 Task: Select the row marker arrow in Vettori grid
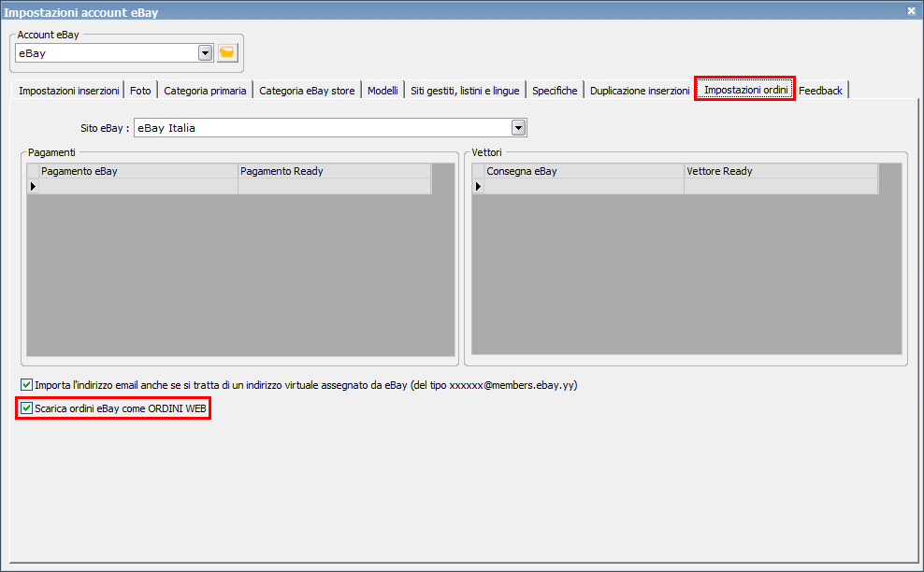[479, 186]
